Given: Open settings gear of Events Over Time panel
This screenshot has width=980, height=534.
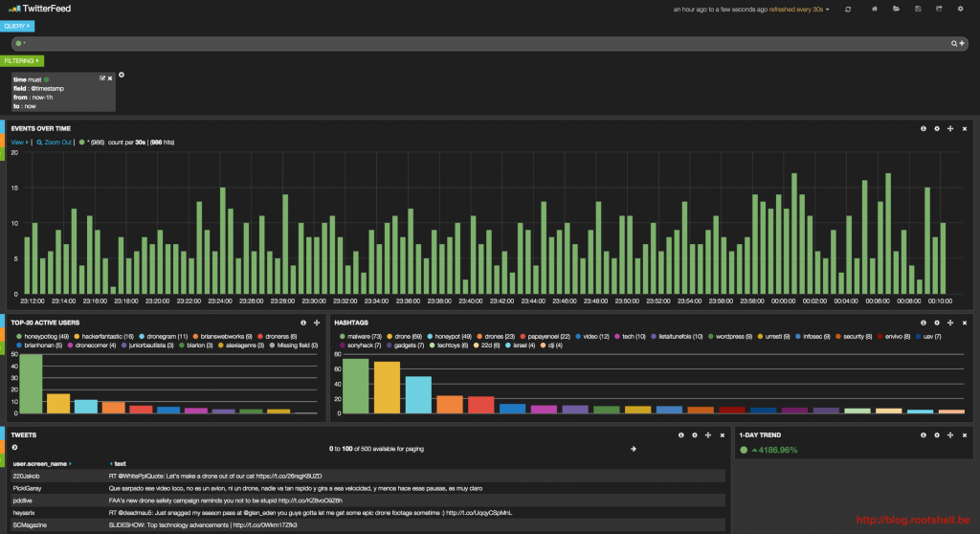Looking at the screenshot, I should click(937, 129).
